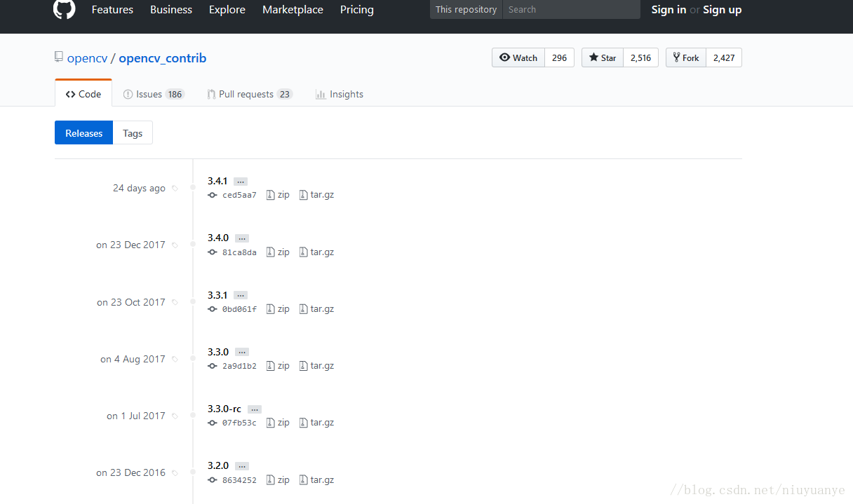Viewport: 853px width, 504px height.
Task: Select the tag icon next to 4 Aug 2017
Action: coord(175,360)
